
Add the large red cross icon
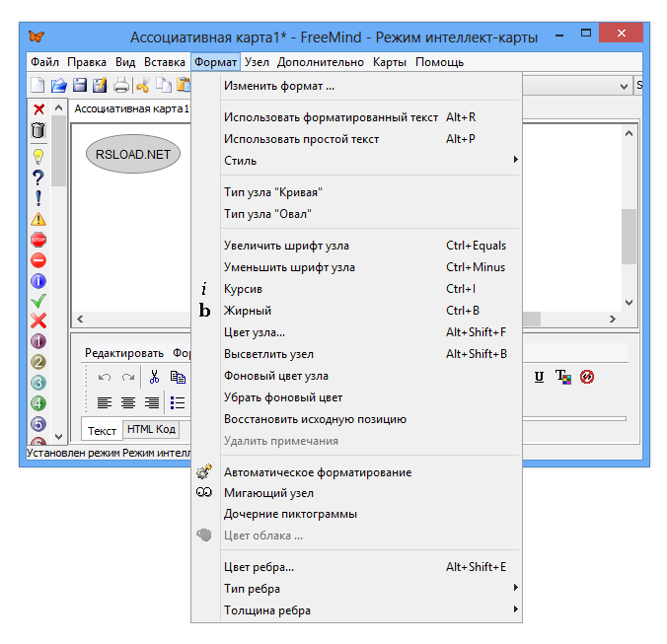(38, 321)
